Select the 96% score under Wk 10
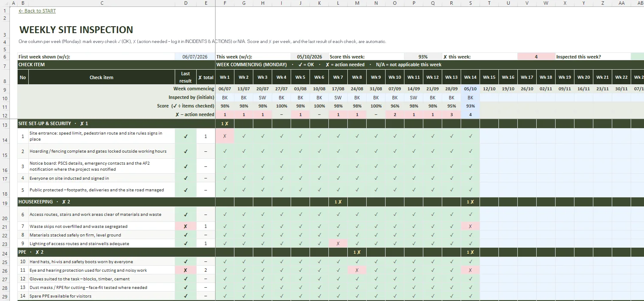 (395, 106)
